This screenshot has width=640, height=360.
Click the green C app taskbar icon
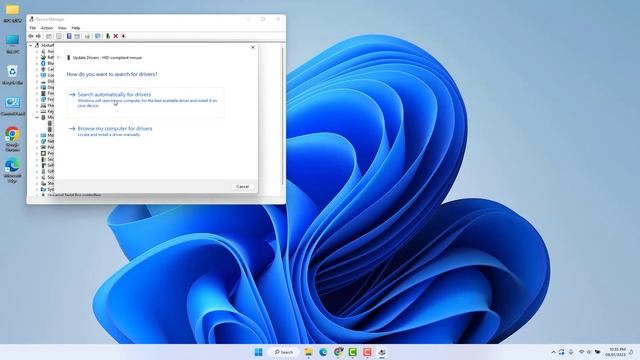click(353, 352)
